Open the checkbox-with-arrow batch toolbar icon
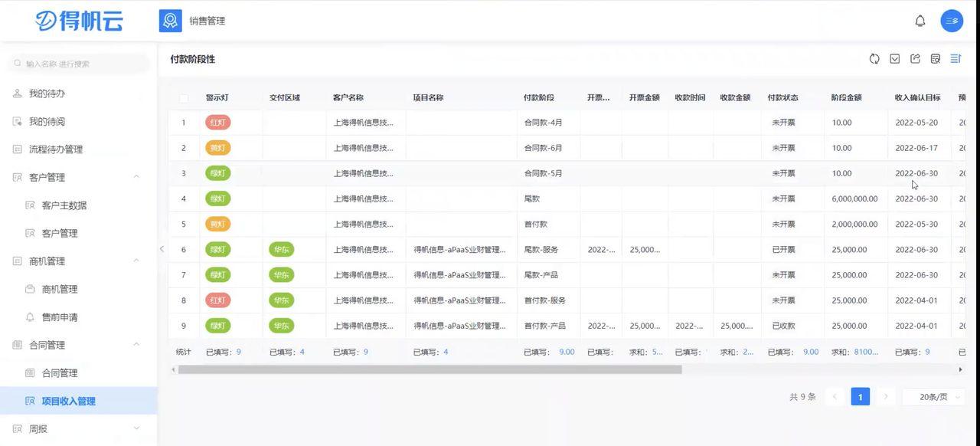980x446 pixels. click(894, 59)
